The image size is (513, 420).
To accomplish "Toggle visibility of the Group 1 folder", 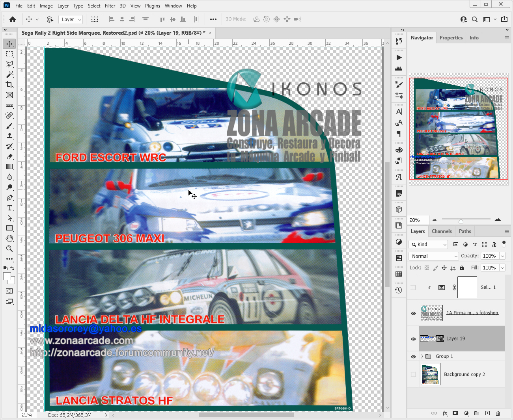I will pyautogui.click(x=413, y=356).
